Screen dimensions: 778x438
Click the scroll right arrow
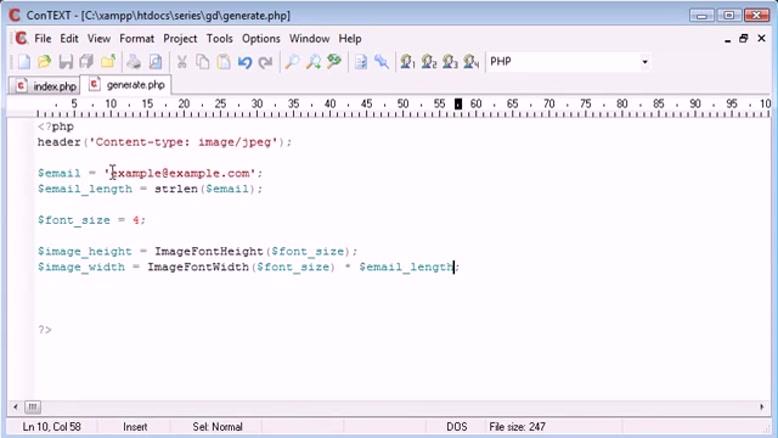pyautogui.click(x=762, y=407)
